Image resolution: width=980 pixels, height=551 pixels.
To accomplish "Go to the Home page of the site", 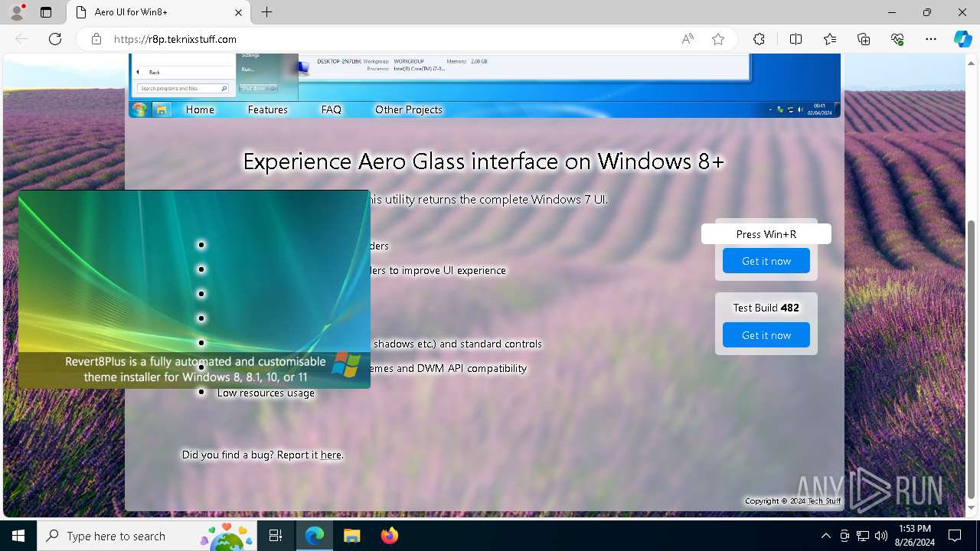I will [x=200, y=109].
